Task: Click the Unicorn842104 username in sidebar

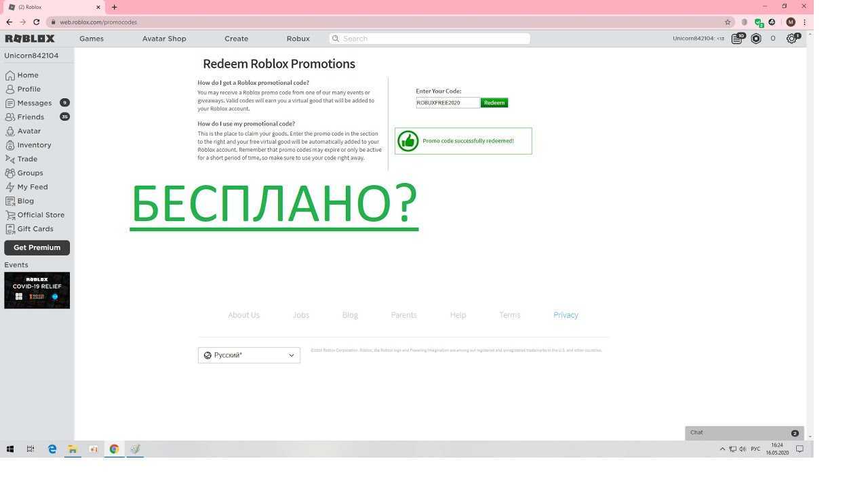Action: point(31,56)
